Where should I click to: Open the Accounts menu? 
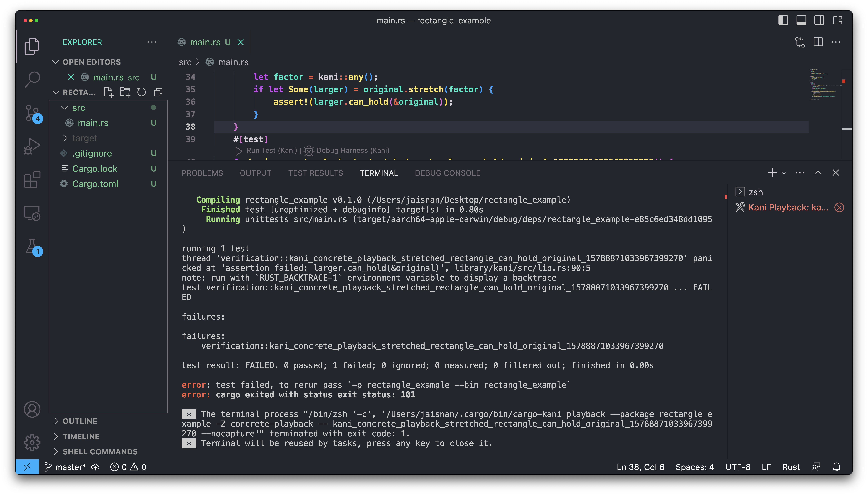point(32,409)
